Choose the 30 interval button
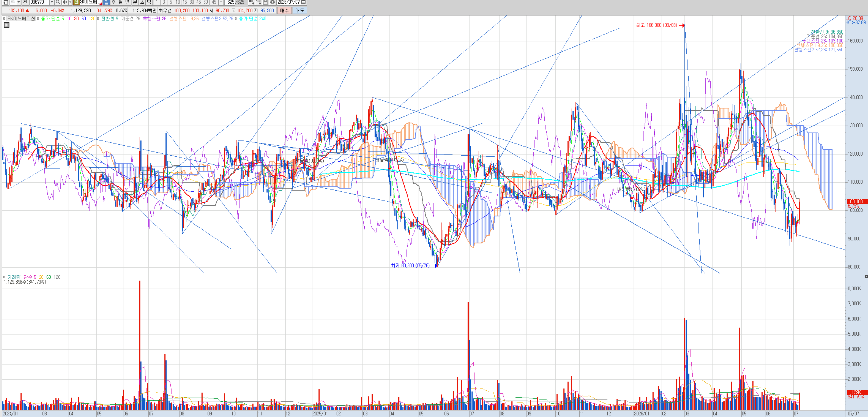868x417 pixels. point(192,2)
